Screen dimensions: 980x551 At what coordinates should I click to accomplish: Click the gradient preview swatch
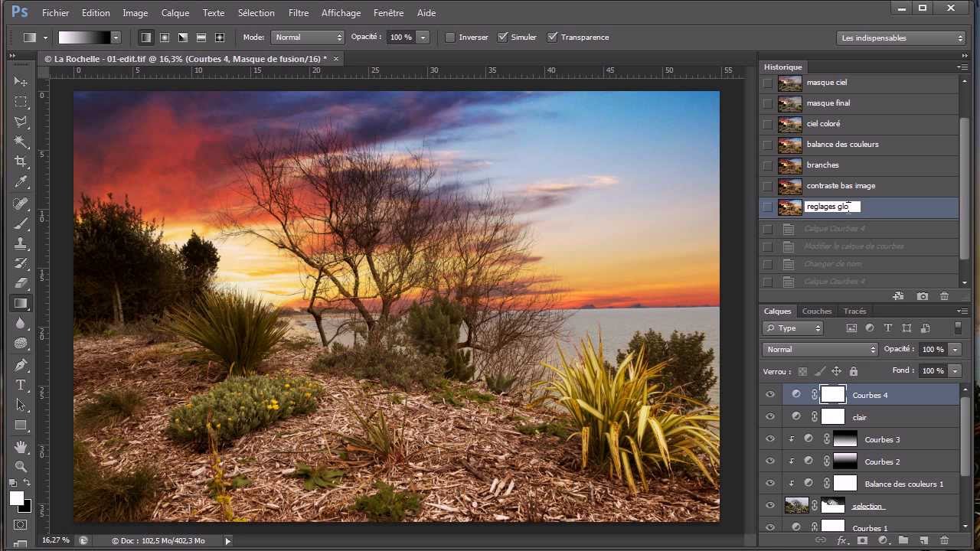pyautogui.click(x=84, y=37)
